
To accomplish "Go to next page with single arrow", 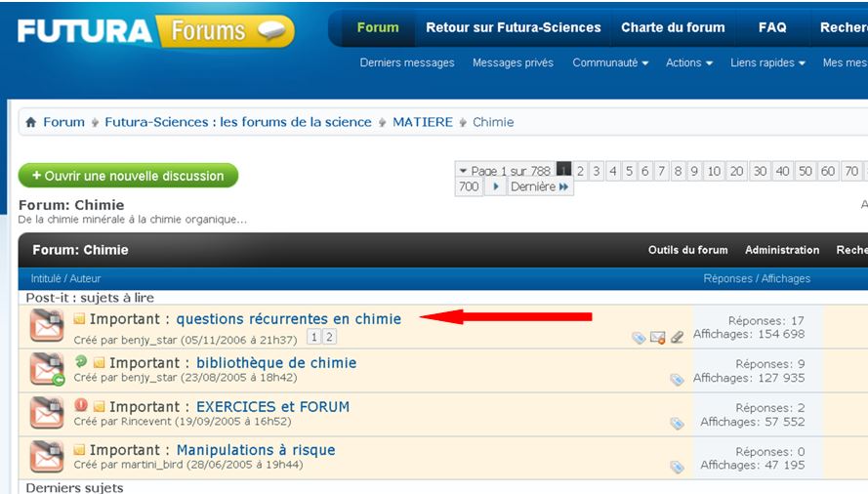I will [495, 186].
